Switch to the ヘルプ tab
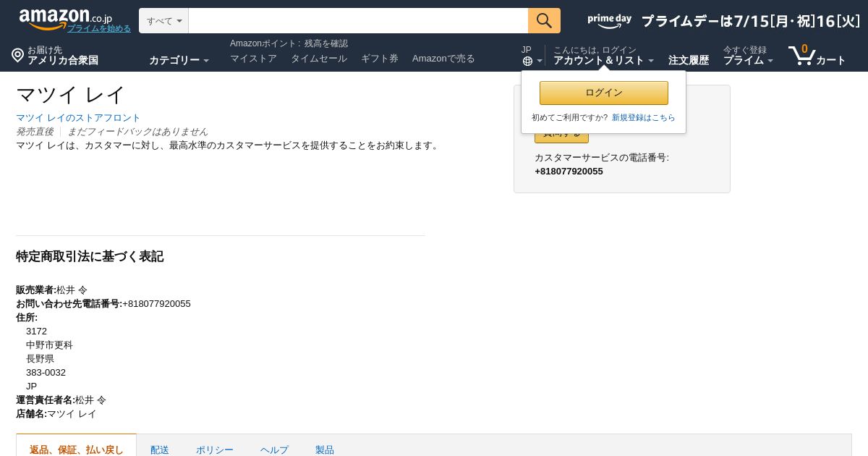The width and height of the screenshot is (868, 456). coord(274,449)
